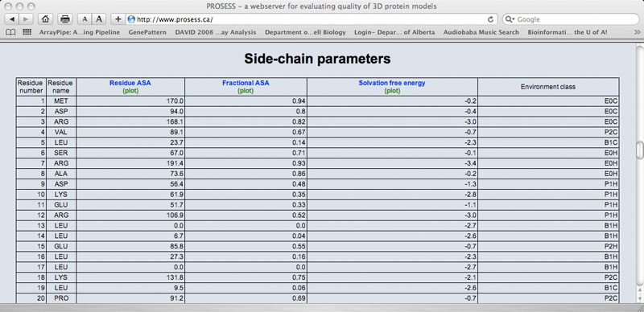
Task: Expand hidden bookmarks with double chevron
Action: (x=637, y=32)
